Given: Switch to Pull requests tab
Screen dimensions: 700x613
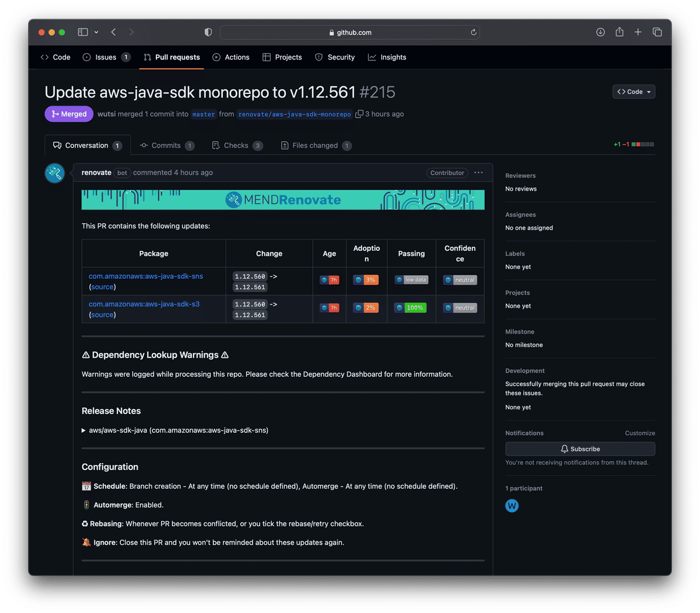Looking at the screenshot, I should (x=171, y=57).
